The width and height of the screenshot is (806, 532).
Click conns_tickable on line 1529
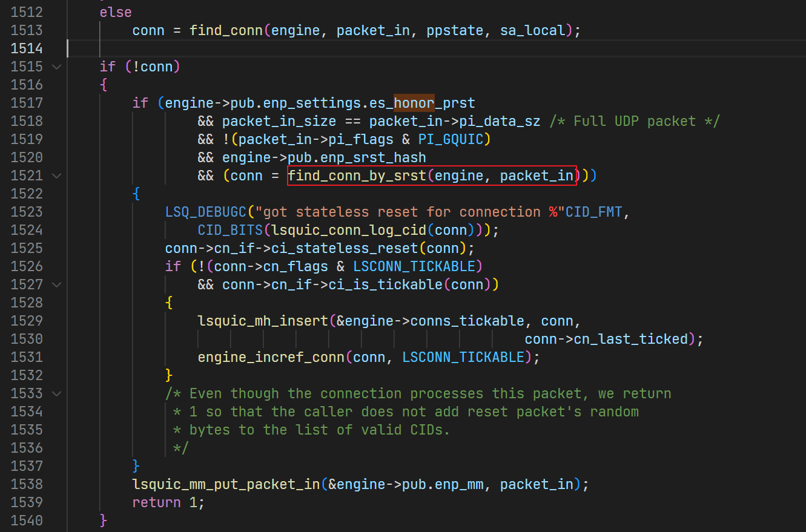[467, 321]
